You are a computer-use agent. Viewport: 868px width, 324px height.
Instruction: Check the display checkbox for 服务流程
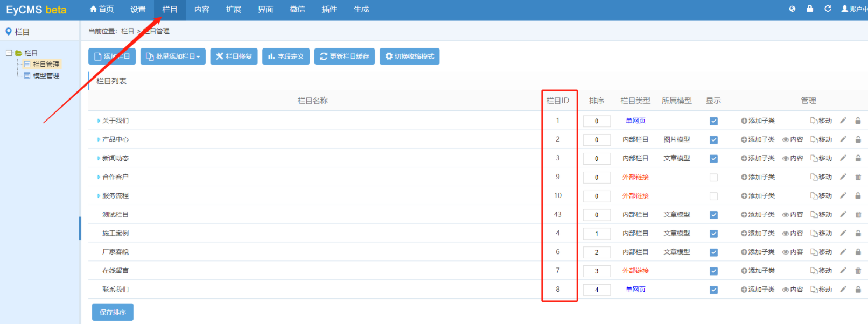[x=713, y=196]
